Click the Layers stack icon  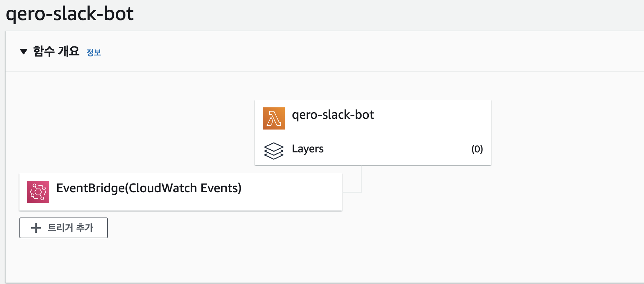[274, 151]
